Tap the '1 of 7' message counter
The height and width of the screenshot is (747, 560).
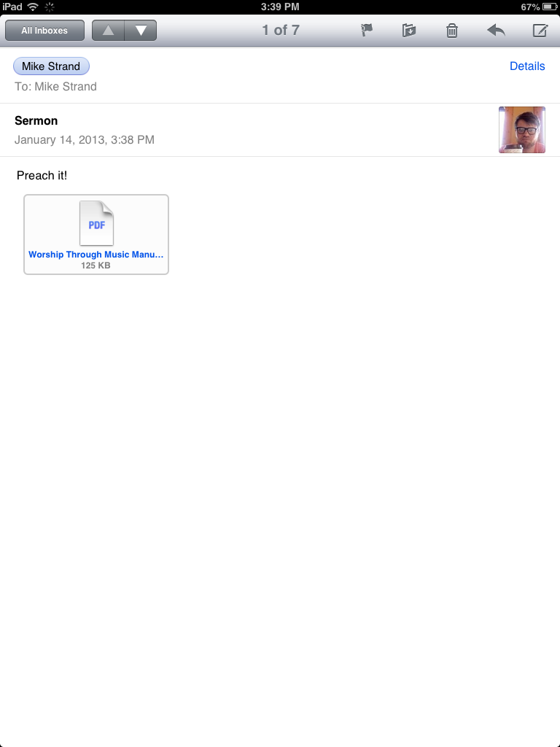click(281, 30)
